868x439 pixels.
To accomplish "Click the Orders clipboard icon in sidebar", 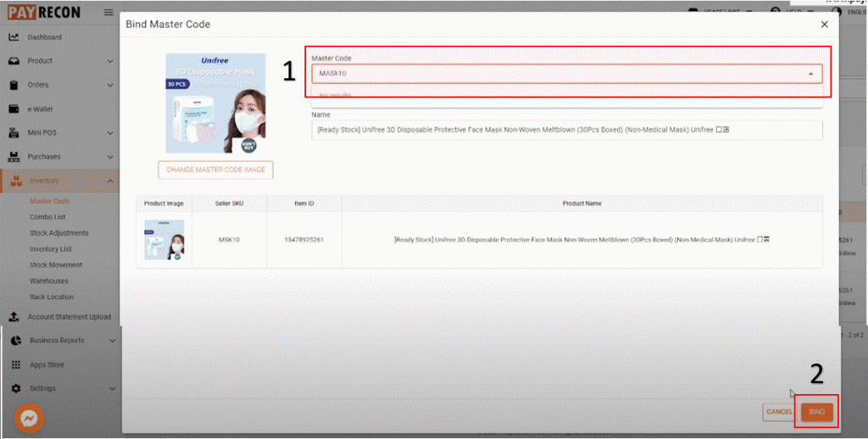I will [14, 85].
